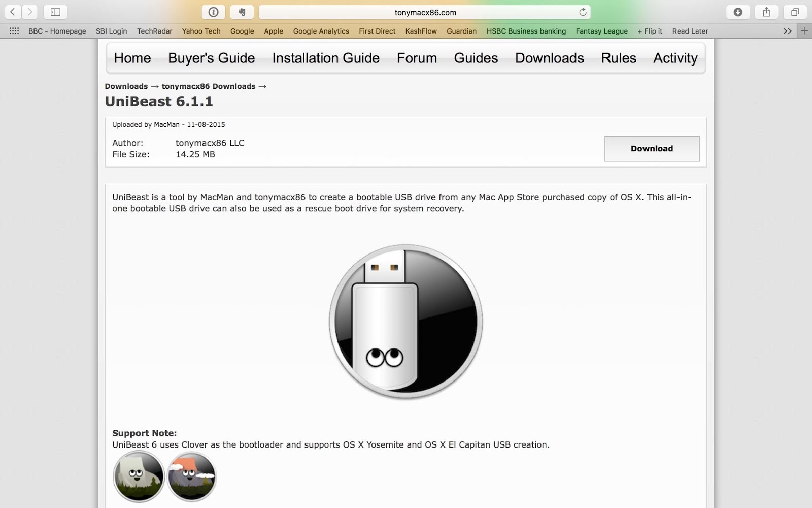This screenshot has height=508, width=812.
Task: Open the First Direct bookmark
Action: click(377, 31)
